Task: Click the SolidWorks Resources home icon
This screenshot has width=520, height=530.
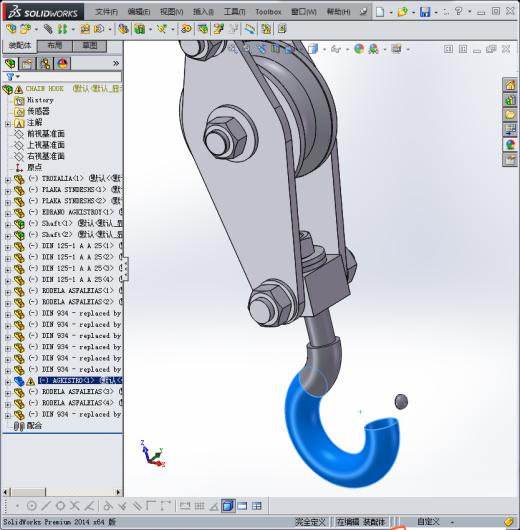Action: pos(510,85)
